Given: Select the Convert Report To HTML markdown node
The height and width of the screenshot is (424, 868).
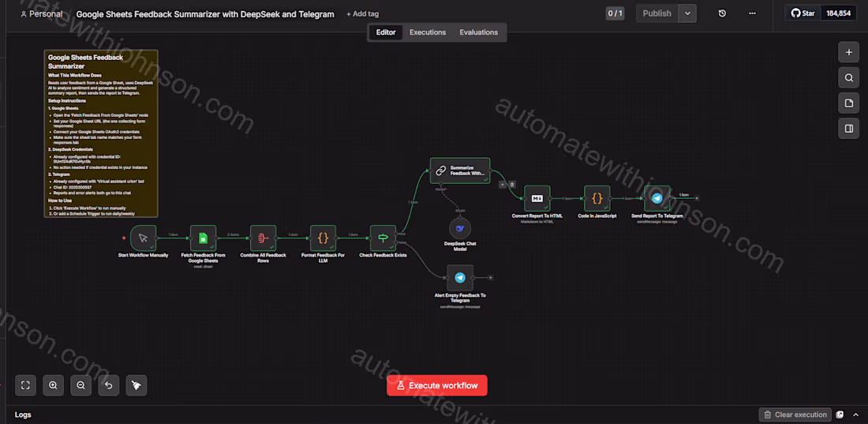Looking at the screenshot, I should 537,198.
